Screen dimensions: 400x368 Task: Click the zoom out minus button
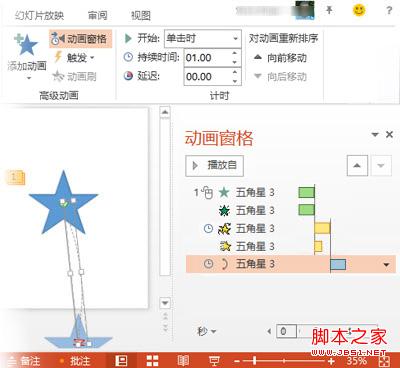[236, 361]
